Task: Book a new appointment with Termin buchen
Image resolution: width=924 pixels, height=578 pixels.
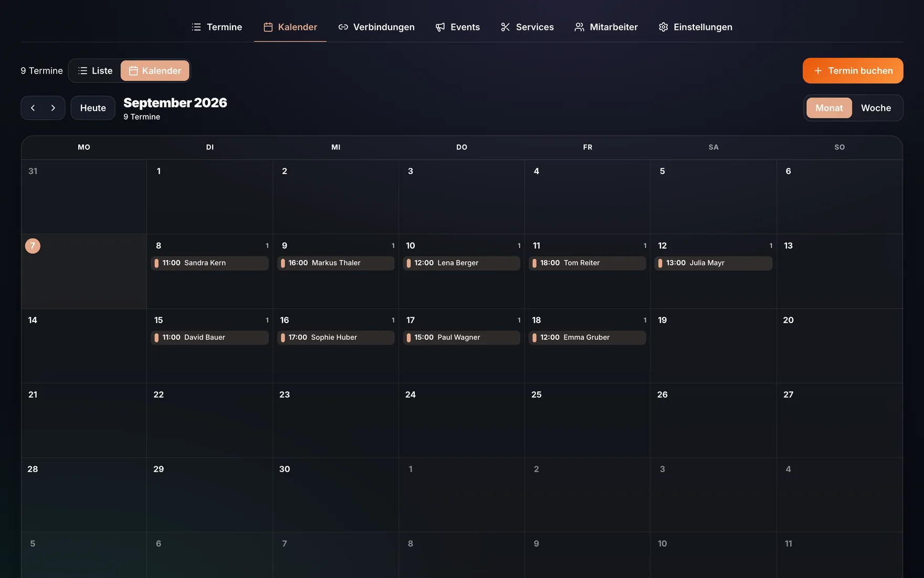Action: coord(853,70)
